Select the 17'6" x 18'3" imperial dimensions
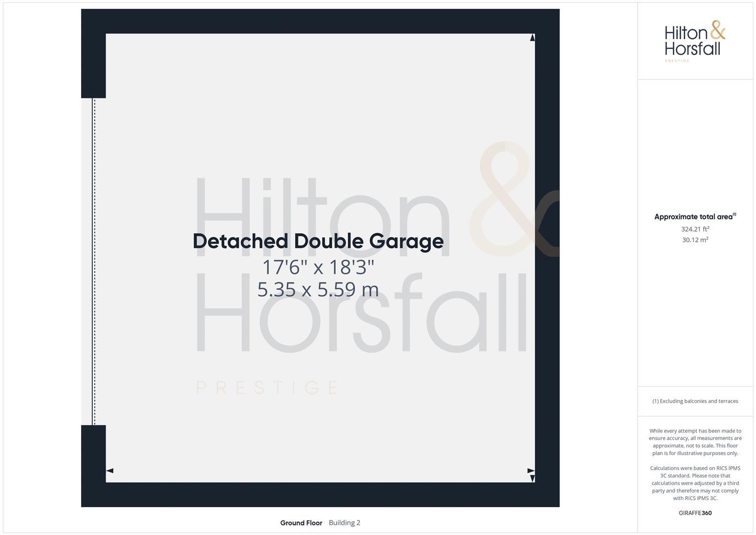 318,267
